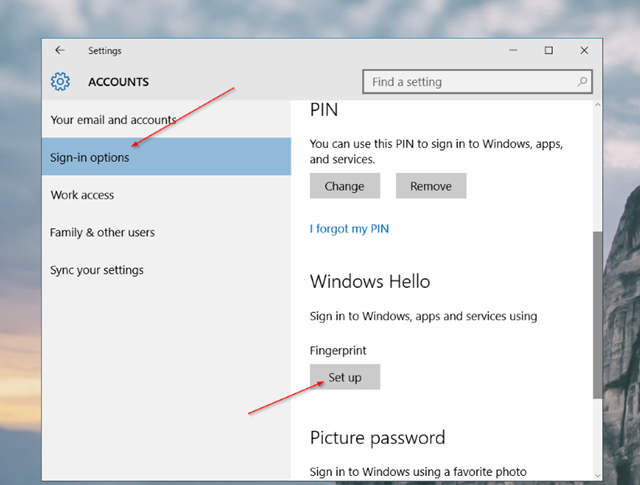Open I forgot my PIN link
Image resolution: width=640 pixels, height=485 pixels.
coord(349,229)
